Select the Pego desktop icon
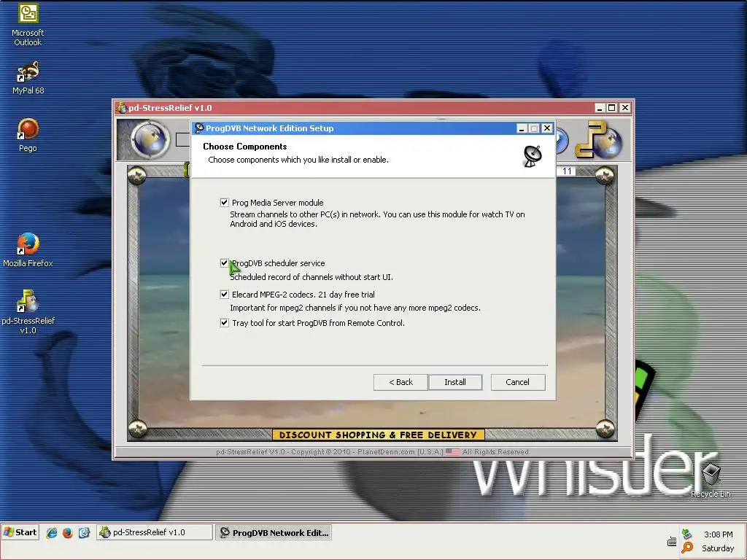The width and height of the screenshot is (747, 560). pyautogui.click(x=28, y=135)
